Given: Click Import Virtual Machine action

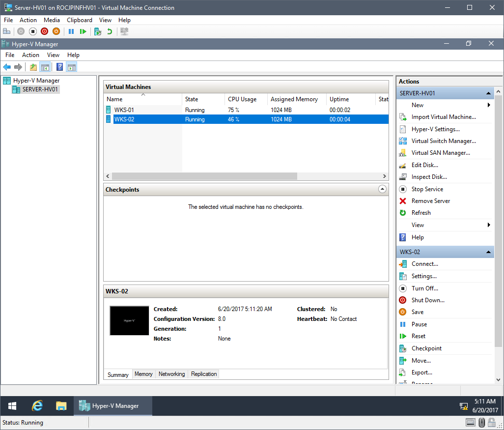Looking at the screenshot, I should pos(444,117).
